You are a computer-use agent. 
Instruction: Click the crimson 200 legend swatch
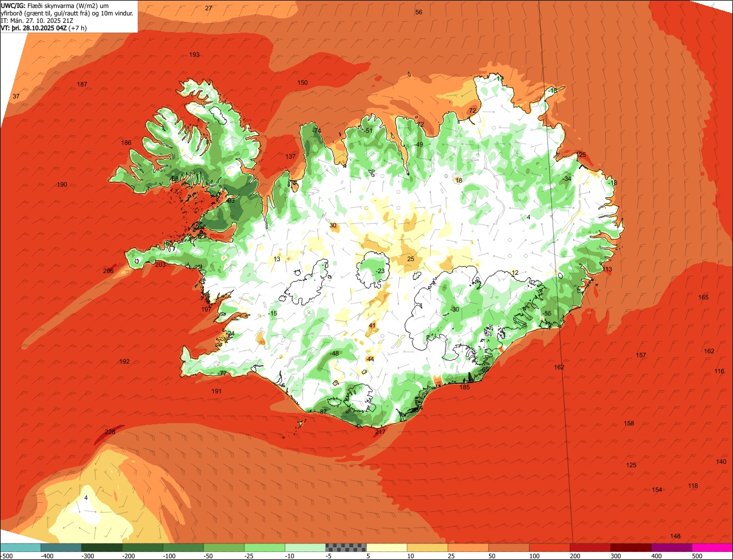[x=590, y=547]
